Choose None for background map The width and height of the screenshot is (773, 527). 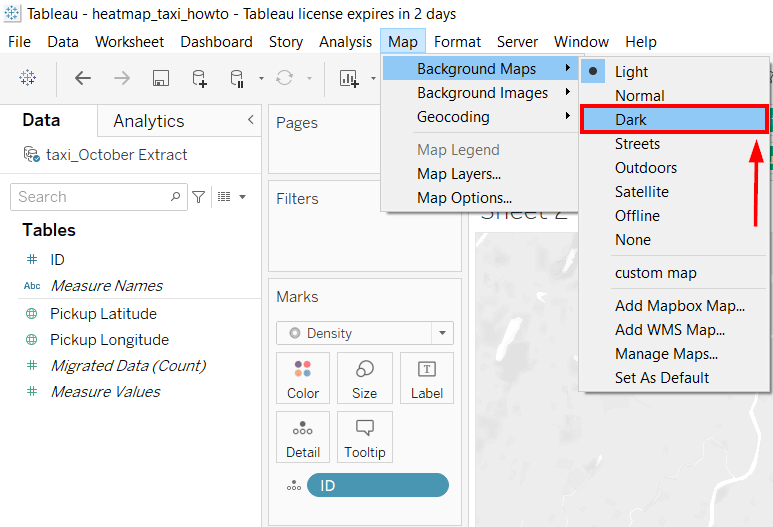pos(674,240)
